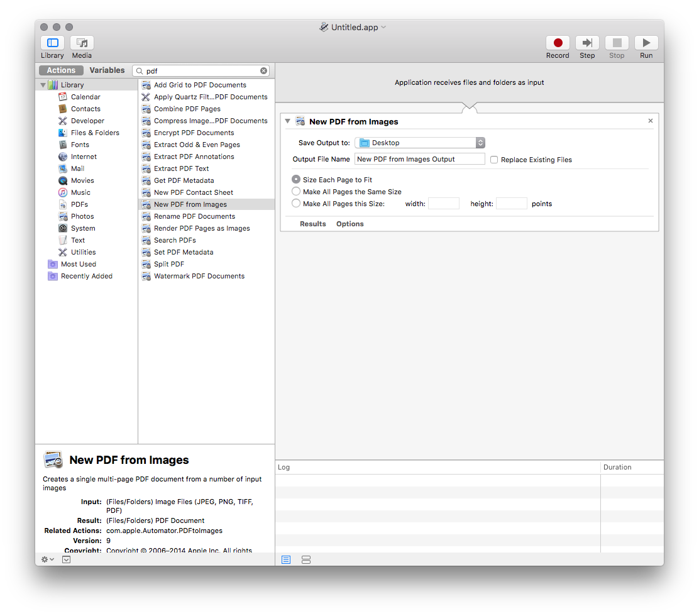The image size is (699, 616).
Task: Open the Media browser toolbar button
Action: (x=82, y=43)
